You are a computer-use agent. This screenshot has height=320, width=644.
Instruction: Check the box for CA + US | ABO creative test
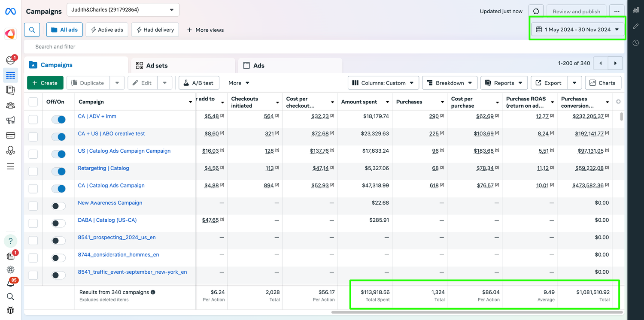(33, 136)
